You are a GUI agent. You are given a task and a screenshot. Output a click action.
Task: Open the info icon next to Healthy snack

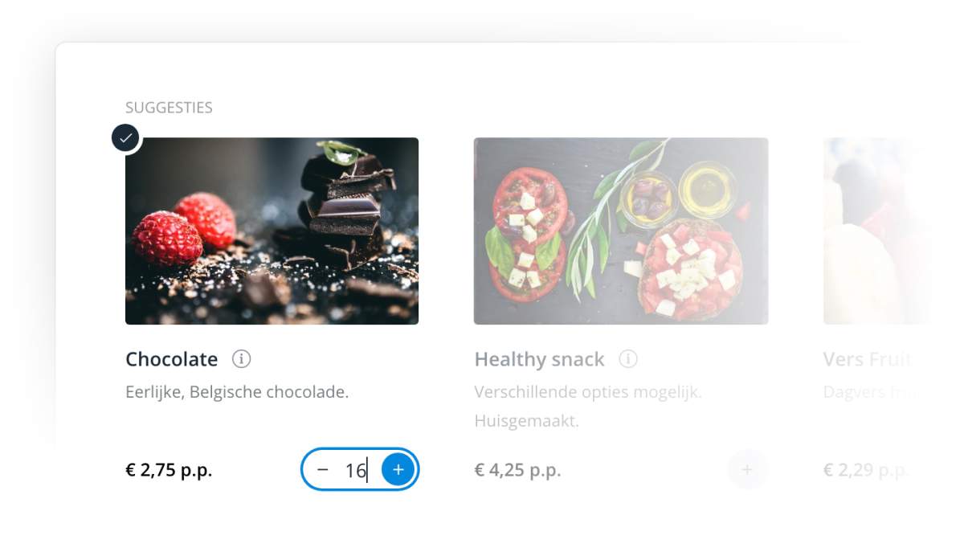point(628,359)
